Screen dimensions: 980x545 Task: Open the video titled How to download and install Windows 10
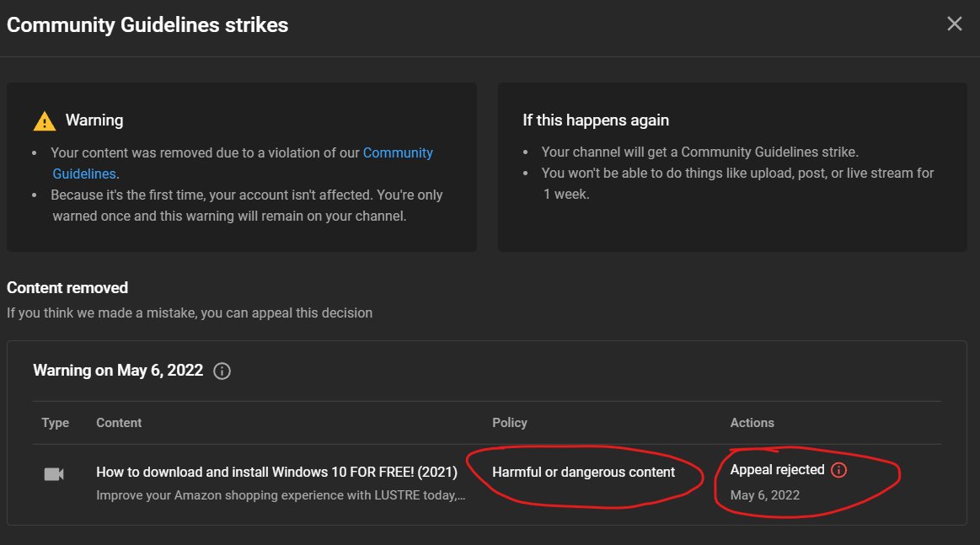pos(276,472)
